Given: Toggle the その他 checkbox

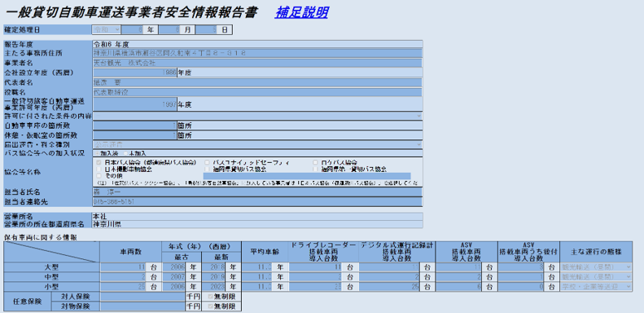Looking at the screenshot, I should (x=99, y=175).
